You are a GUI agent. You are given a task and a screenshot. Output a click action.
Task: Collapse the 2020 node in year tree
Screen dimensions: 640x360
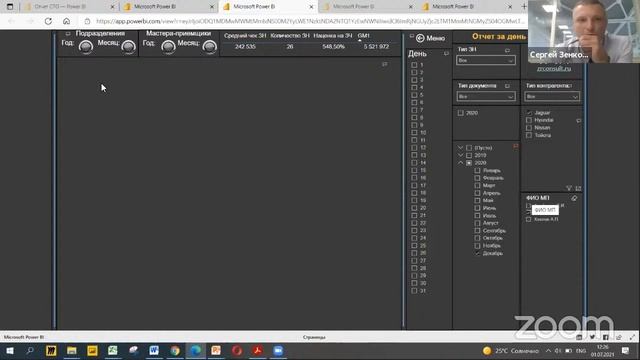pos(460,163)
